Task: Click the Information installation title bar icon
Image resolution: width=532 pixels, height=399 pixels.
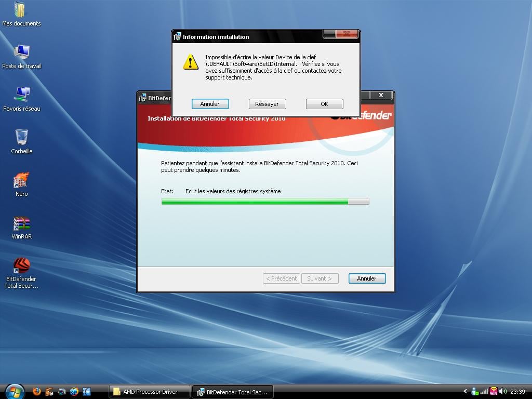Action: [177, 36]
